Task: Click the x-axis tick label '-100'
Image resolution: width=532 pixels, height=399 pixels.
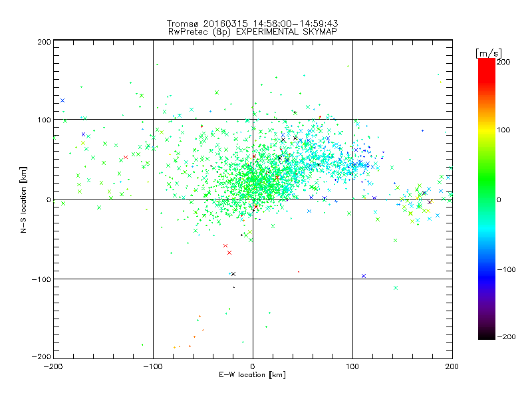Action: (153, 366)
